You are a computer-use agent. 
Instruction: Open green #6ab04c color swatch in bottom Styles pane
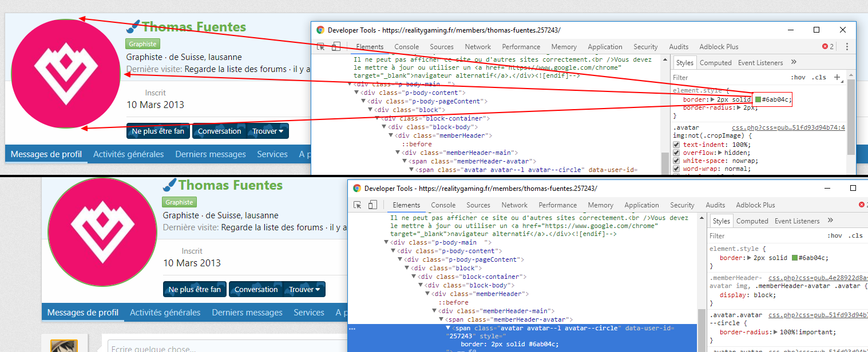point(795,258)
